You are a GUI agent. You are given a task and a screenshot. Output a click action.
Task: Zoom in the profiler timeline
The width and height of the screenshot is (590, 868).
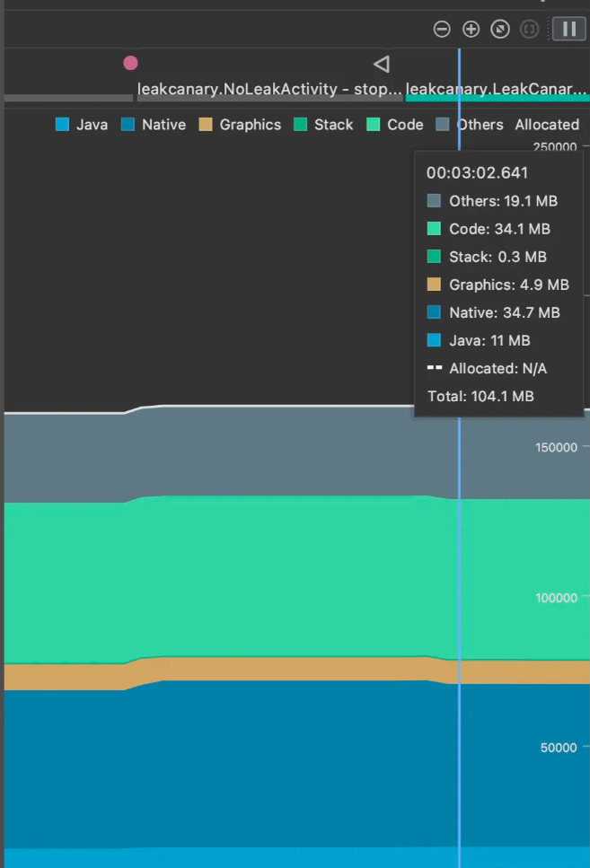tap(471, 29)
